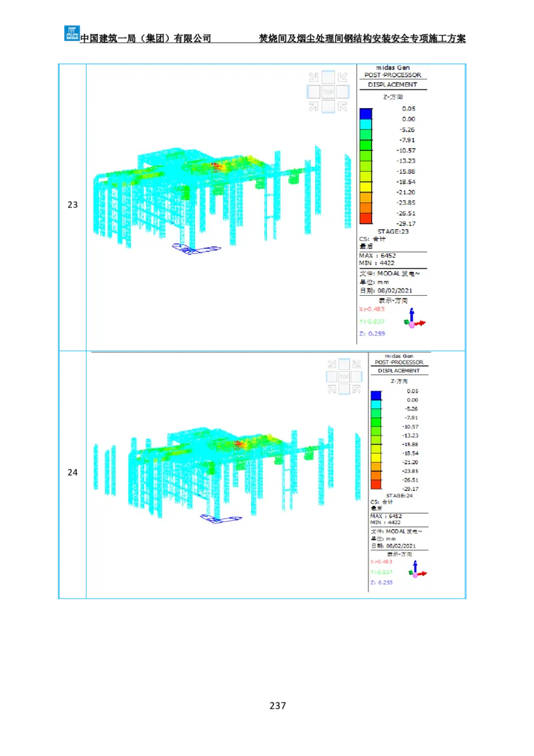
Task: Click top-right diagonal arrow of upper view navigator
Action: 342,77
